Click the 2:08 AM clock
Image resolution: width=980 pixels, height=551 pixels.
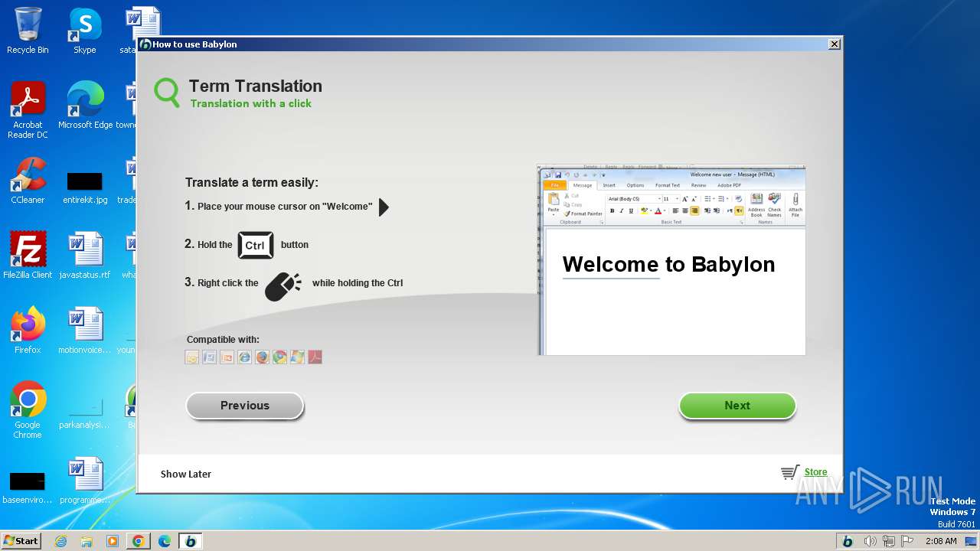pyautogui.click(x=941, y=541)
